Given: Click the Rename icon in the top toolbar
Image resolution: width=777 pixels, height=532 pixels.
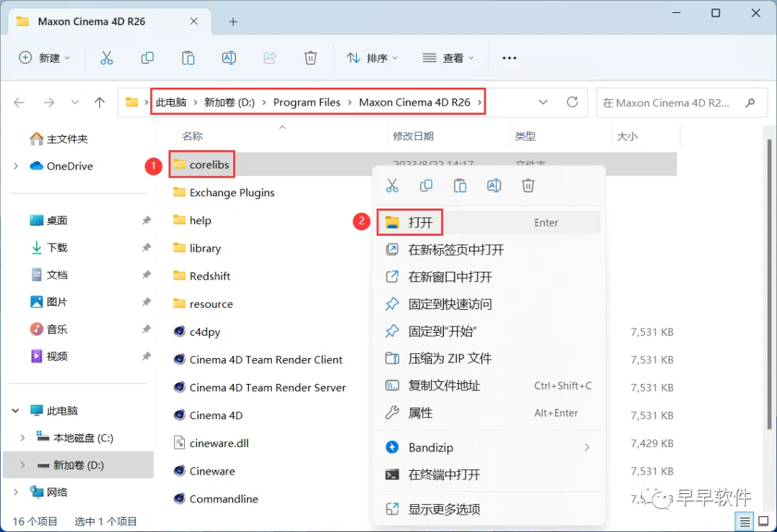Looking at the screenshot, I should point(229,58).
